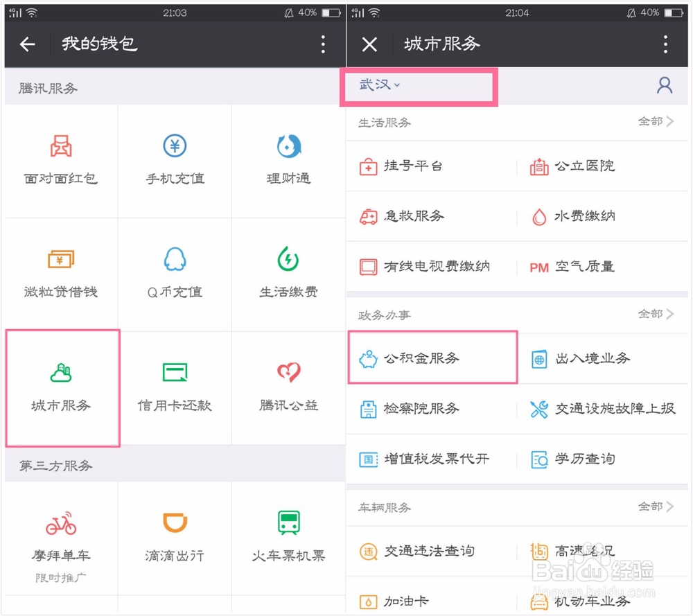Open the overflow menu in 城市服务

coord(665,44)
